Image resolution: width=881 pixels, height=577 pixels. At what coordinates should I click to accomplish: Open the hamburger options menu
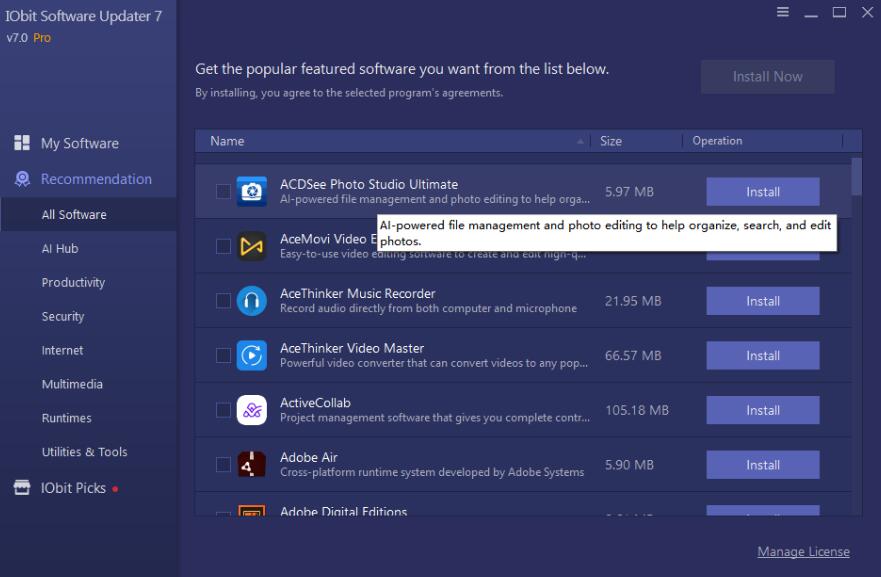[783, 12]
